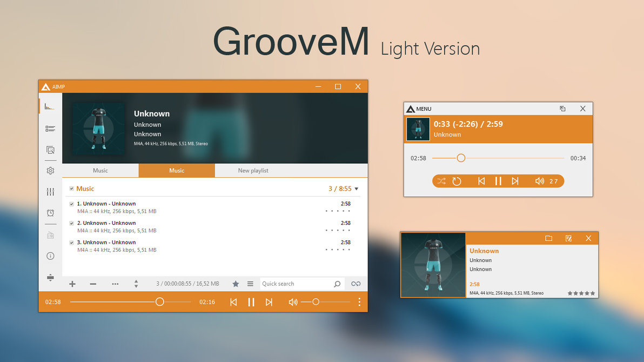Click the 0:33 (-2:26) / 2:59 time display

[468, 124]
